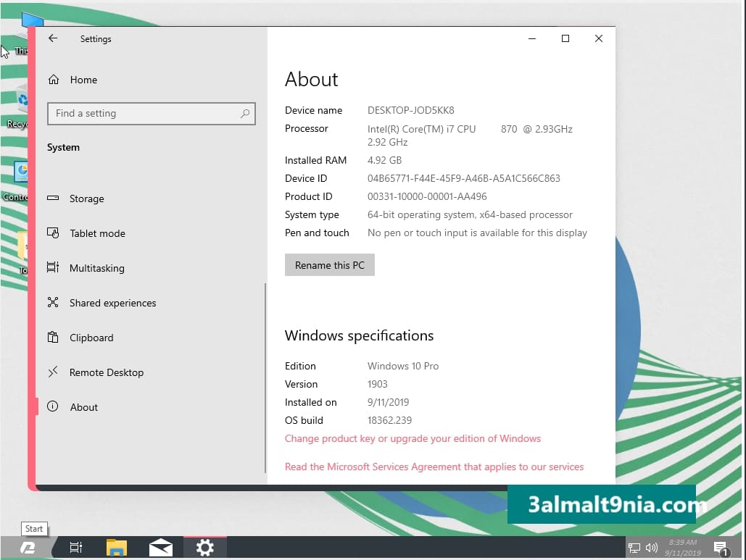Image resolution: width=746 pixels, height=560 pixels.
Task: Select the Product ID value 00331-10000-00001-AA496
Action: point(427,196)
